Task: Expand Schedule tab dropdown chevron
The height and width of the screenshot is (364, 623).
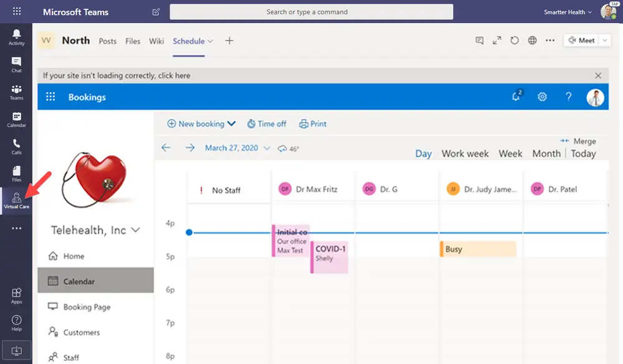Action: tap(211, 41)
